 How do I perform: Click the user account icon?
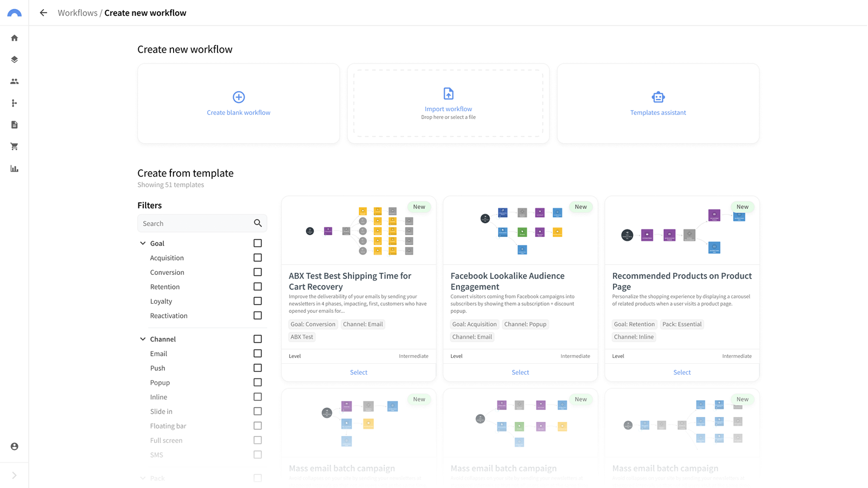click(15, 446)
